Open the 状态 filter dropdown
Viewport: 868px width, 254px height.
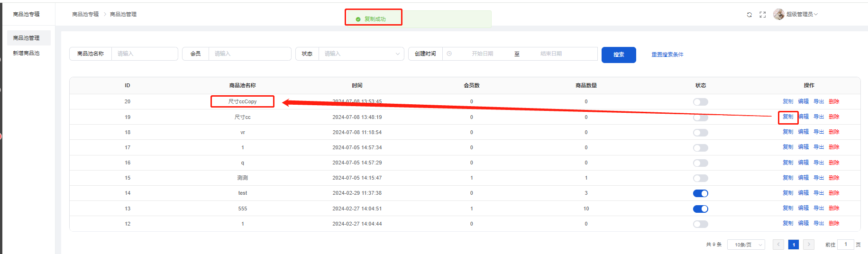(361, 54)
